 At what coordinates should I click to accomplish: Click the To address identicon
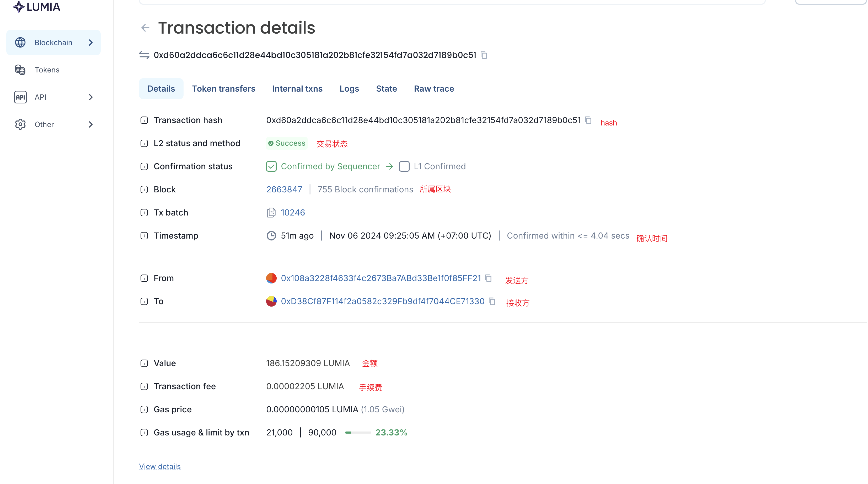click(x=271, y=301)
